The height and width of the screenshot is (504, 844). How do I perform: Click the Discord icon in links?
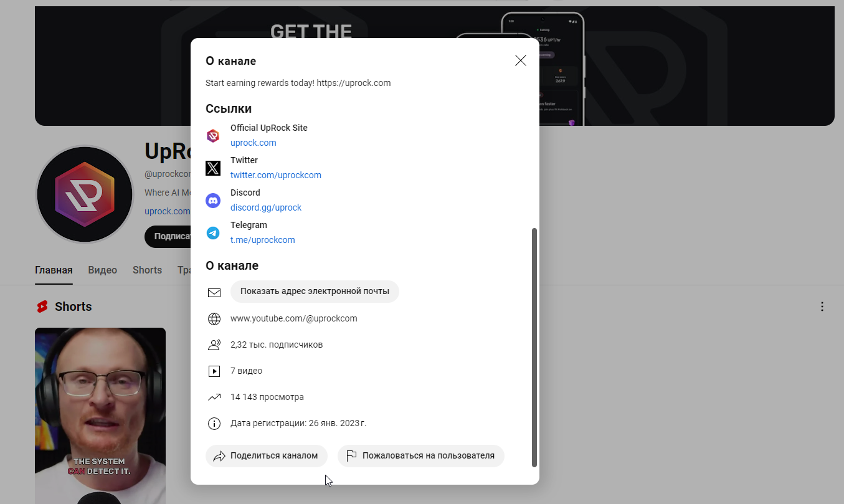(x=213, y=201)
